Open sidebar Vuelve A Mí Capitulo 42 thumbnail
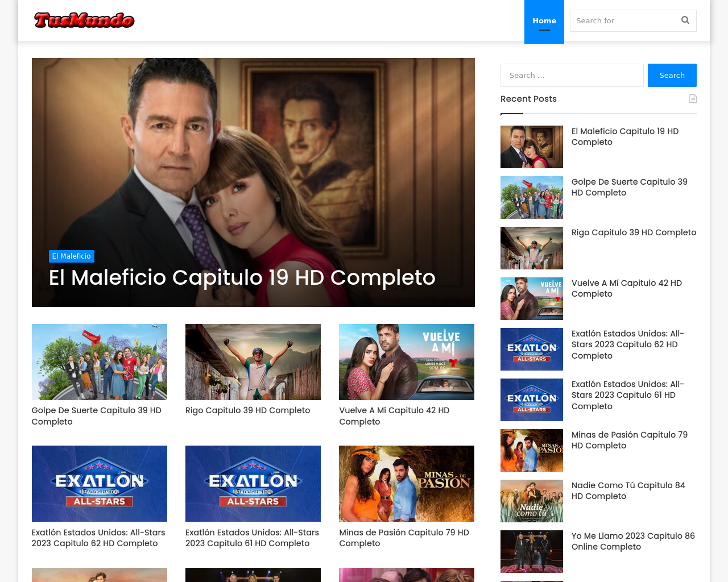The image size is (728, 582). coord(532,298)
